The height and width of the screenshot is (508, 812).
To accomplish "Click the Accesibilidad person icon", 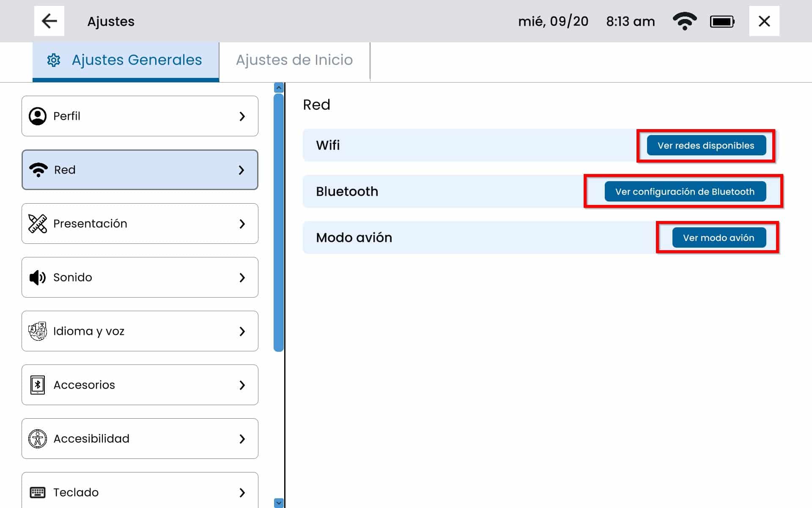I will pos(38,439).
